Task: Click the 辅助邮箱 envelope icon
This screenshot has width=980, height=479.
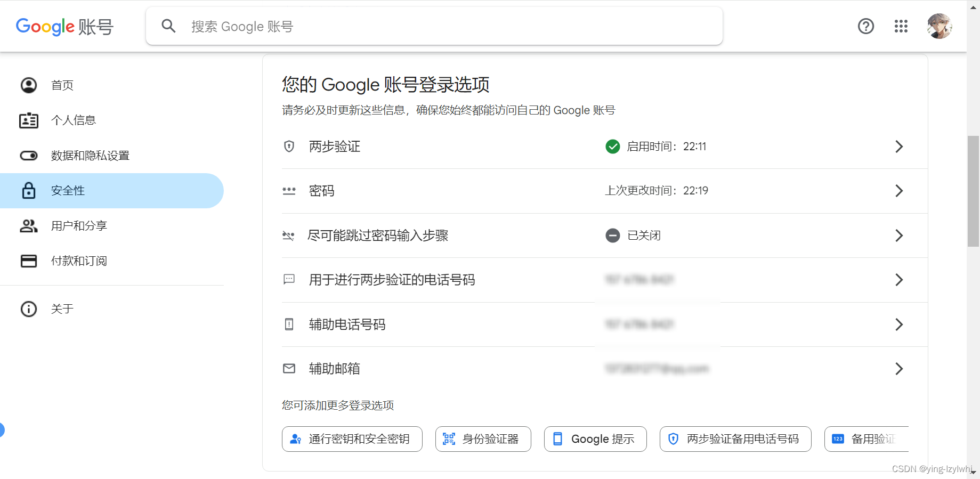Action: (289, 368)
